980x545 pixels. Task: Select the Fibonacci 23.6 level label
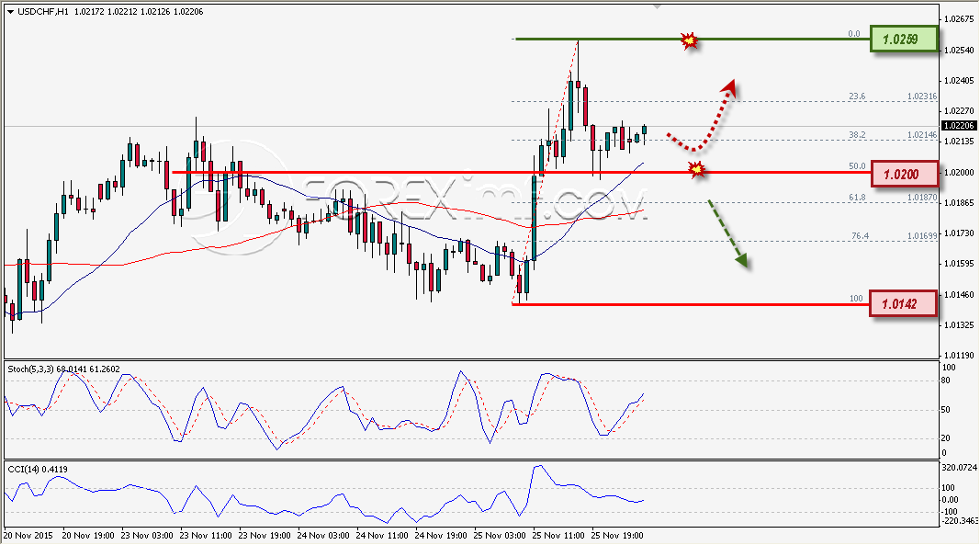coord(857,97)
